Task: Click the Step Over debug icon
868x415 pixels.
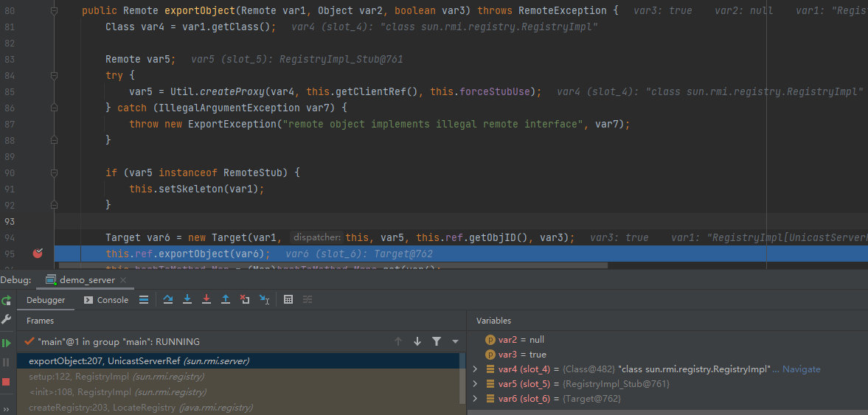Action: click(168, 300)
